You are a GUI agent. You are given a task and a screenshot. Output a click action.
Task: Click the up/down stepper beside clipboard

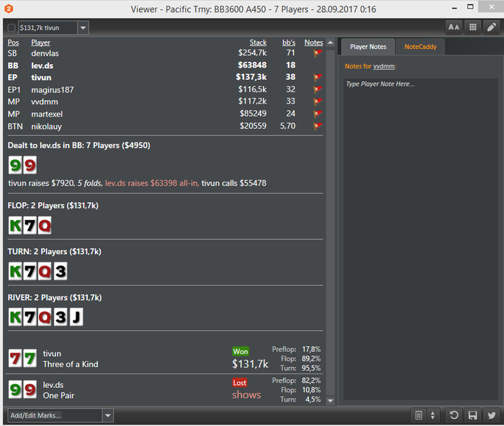433,415
